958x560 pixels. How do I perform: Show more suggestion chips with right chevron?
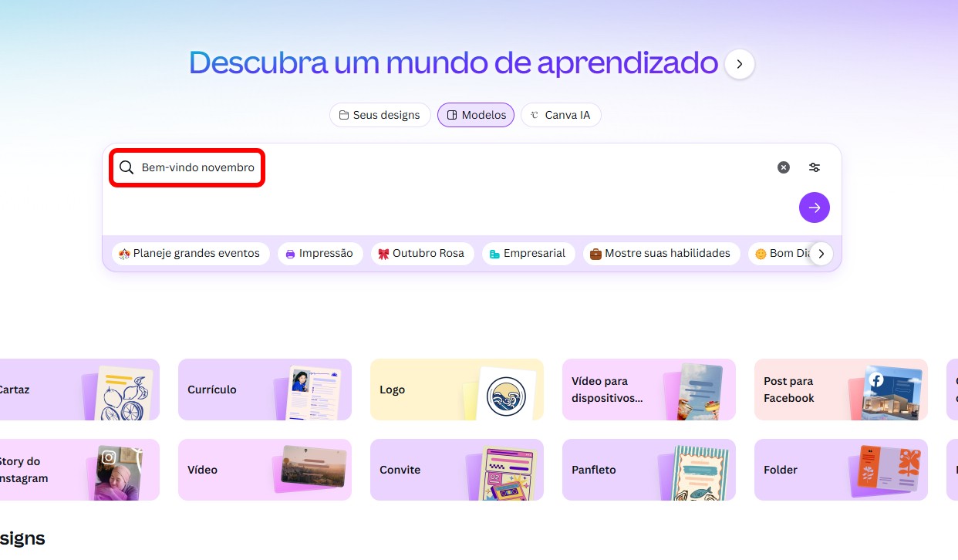tap(821, 254)
